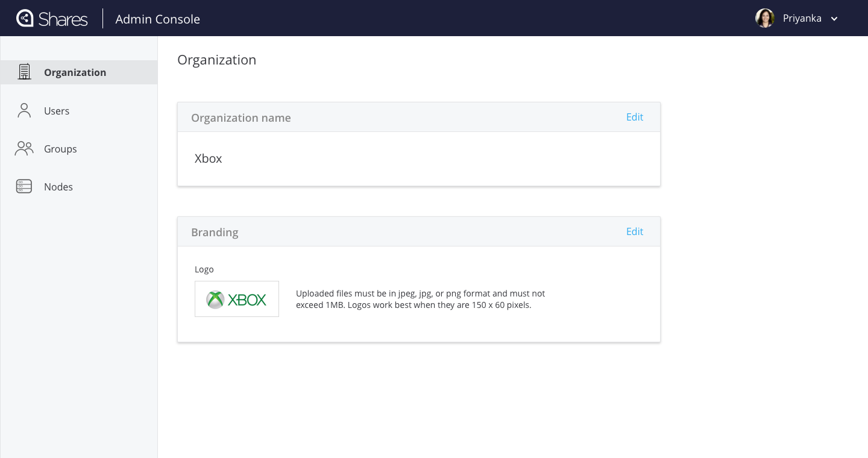The height and width of the screenshot is (458, 868).
Task: Click the Admin Console title
Action: tap(157, 19)
